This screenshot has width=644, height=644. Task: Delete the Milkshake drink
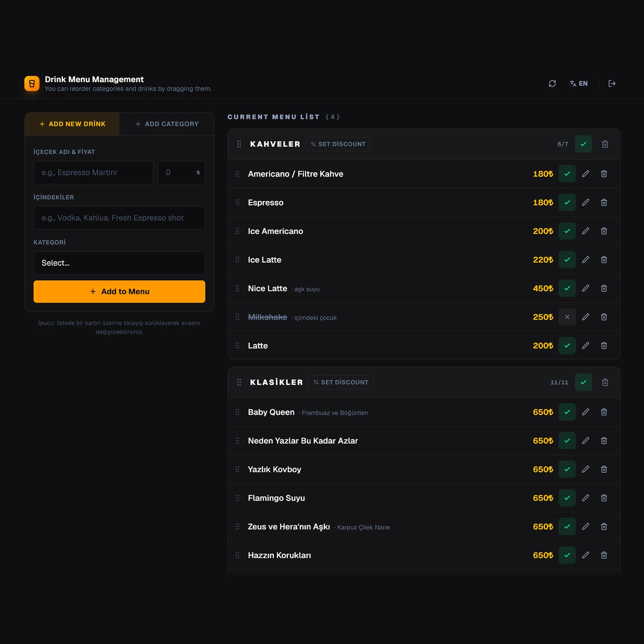point(604,317)
